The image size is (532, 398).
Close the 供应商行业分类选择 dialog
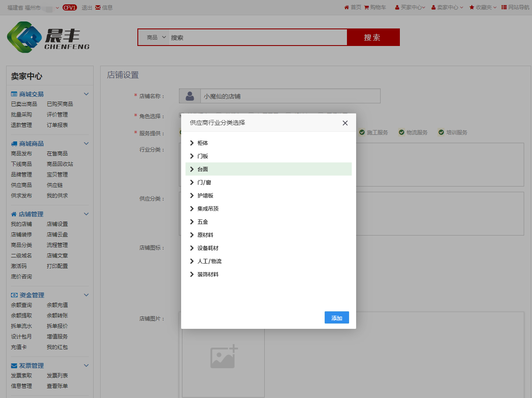[345, 123]
